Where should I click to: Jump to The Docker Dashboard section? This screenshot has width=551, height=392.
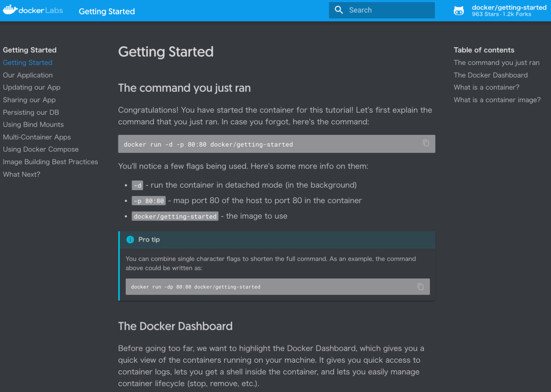tap(491, 75)
